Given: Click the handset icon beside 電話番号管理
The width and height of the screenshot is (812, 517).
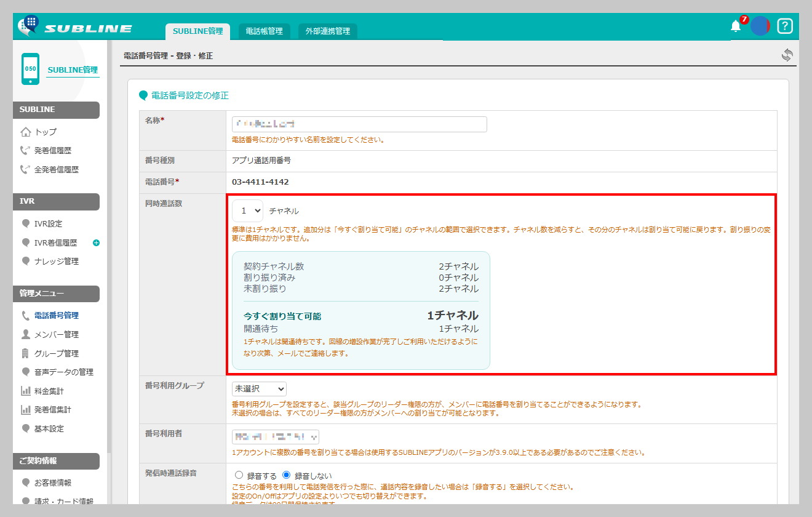Looking at the screenshot, I should tap(25, 315).
